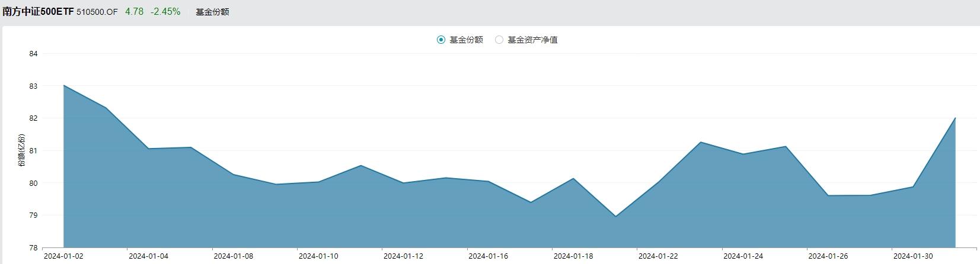Click the x-axis date 2024-01-22
Screen dimensions: 980x264
pos(658,256)
